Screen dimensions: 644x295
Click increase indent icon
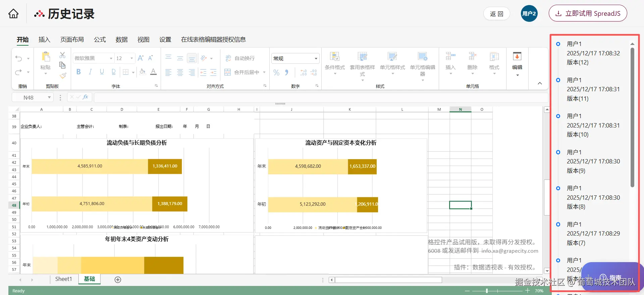[x=213, y=72]
